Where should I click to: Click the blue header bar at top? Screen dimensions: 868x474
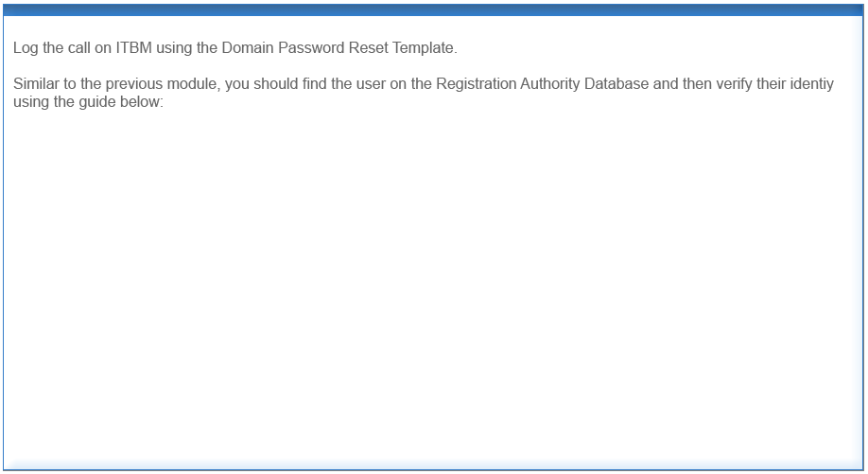pos(433,9)
